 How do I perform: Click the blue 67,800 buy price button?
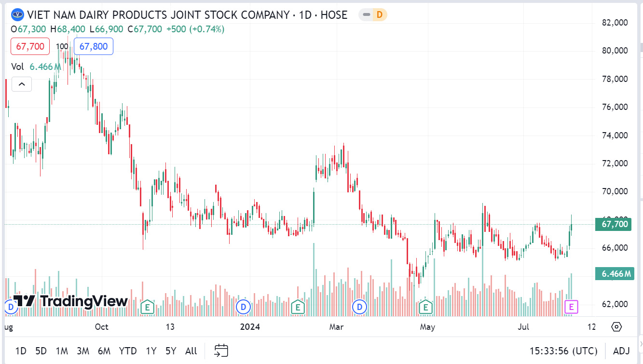(93, 46)
